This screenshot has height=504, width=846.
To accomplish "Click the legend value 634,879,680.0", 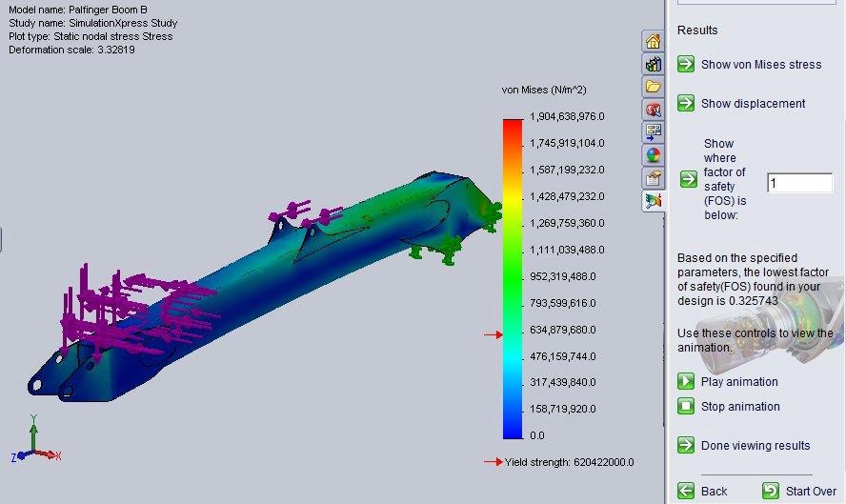I will tap(563, 329).
